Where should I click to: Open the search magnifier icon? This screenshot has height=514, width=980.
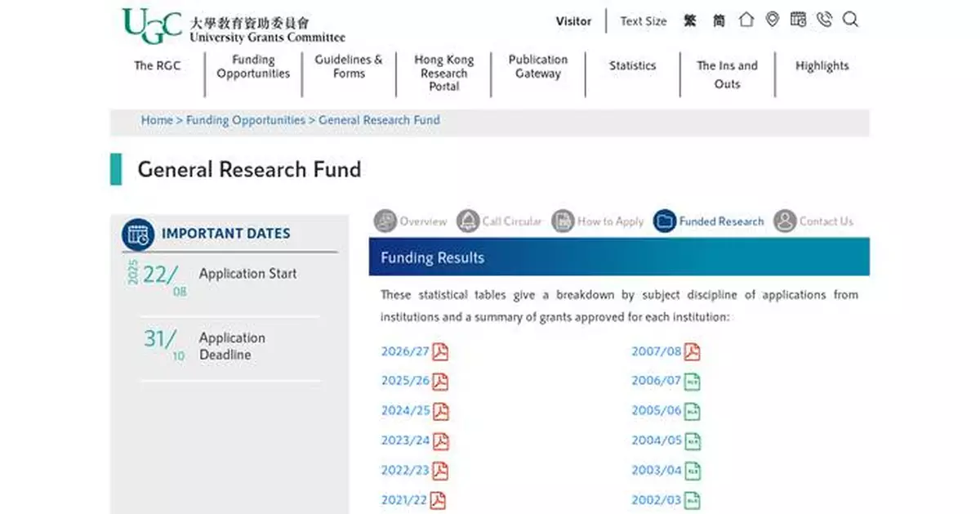point(850,20)
